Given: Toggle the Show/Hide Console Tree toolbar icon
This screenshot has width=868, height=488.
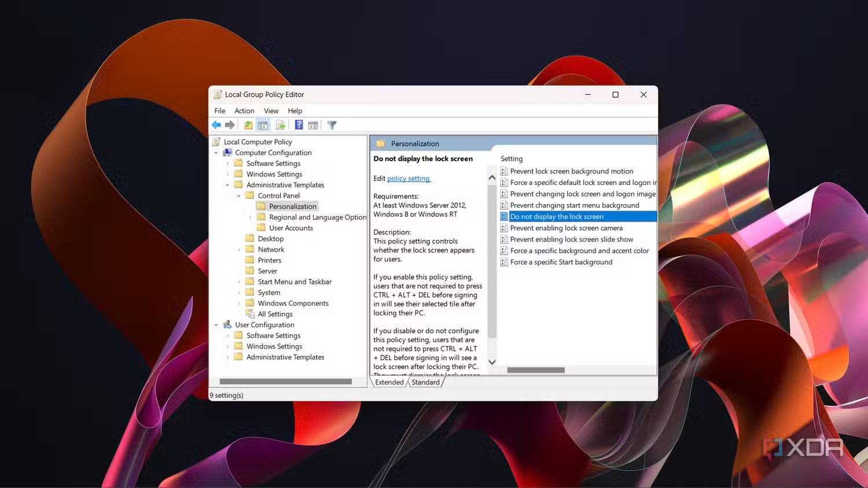Looking at the screenshot, I should [263, 124].
